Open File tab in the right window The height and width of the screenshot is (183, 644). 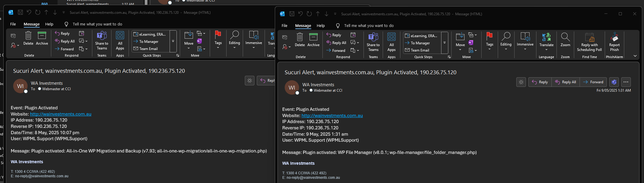285,26
